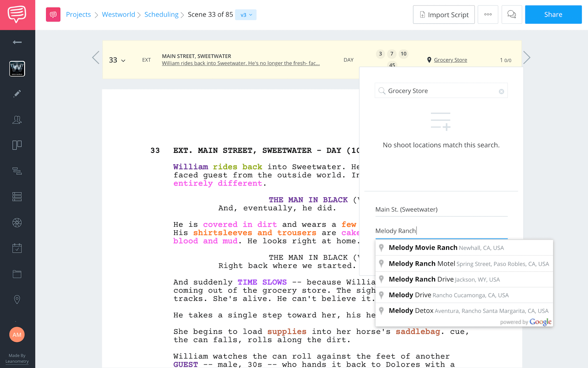Click the Share button
Screen dimensions: 588x368
[553, 14]
